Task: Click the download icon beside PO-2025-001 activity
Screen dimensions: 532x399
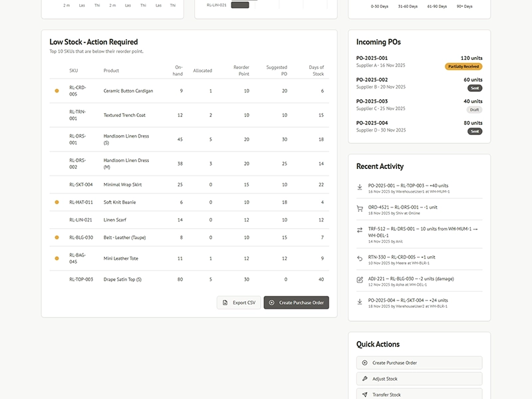Action: tap(360, 186)
